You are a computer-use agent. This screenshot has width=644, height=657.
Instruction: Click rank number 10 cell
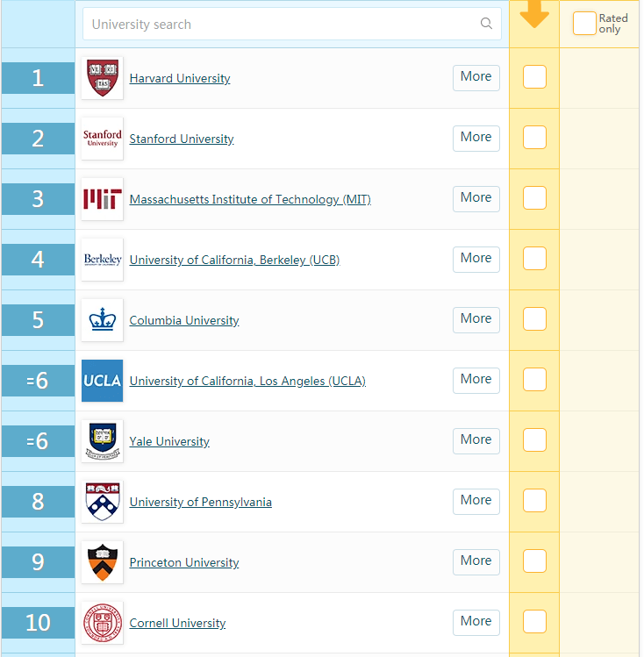38,623
